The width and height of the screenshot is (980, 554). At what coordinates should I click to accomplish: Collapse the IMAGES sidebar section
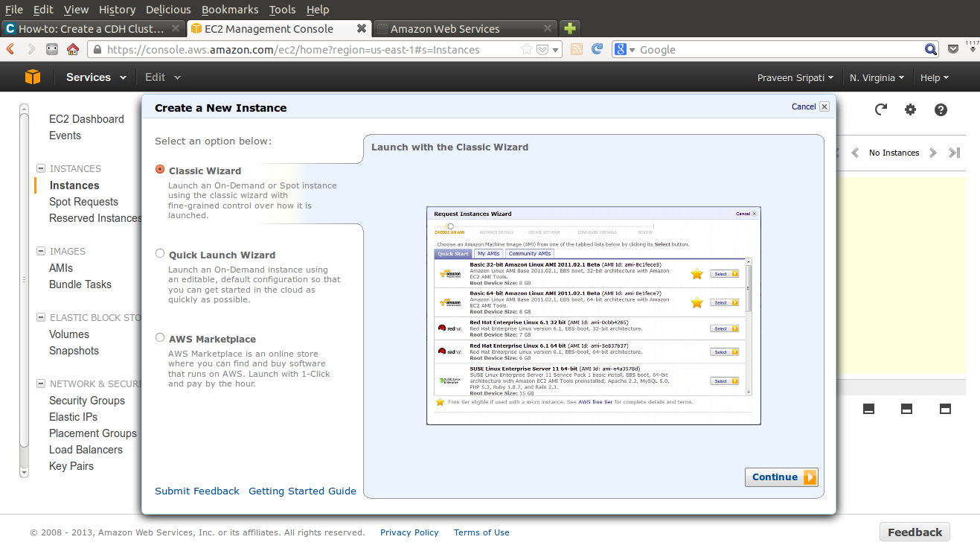click(41, 252)
